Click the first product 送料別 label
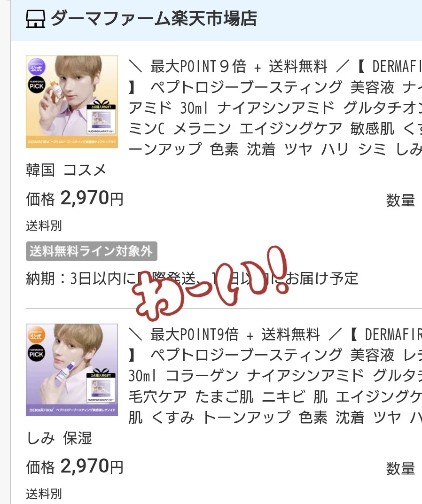This screenshot has width=422, height=504. [44, 225]
